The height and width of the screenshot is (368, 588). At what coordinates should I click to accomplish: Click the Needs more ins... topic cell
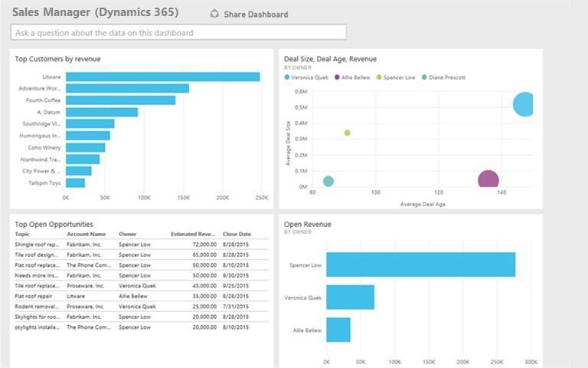[37, 275]
